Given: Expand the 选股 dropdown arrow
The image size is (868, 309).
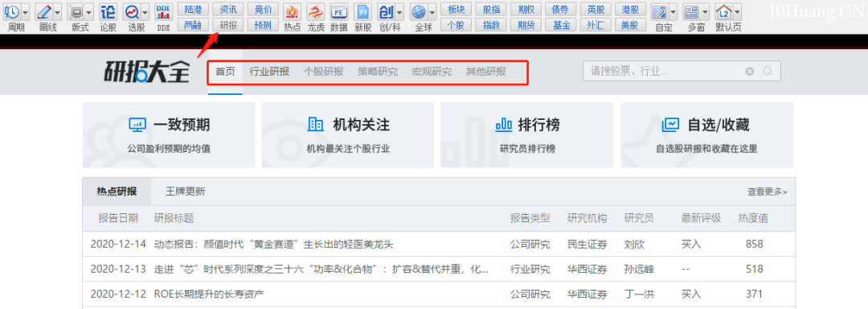Looking at the screenshot, I should [145, 11].
